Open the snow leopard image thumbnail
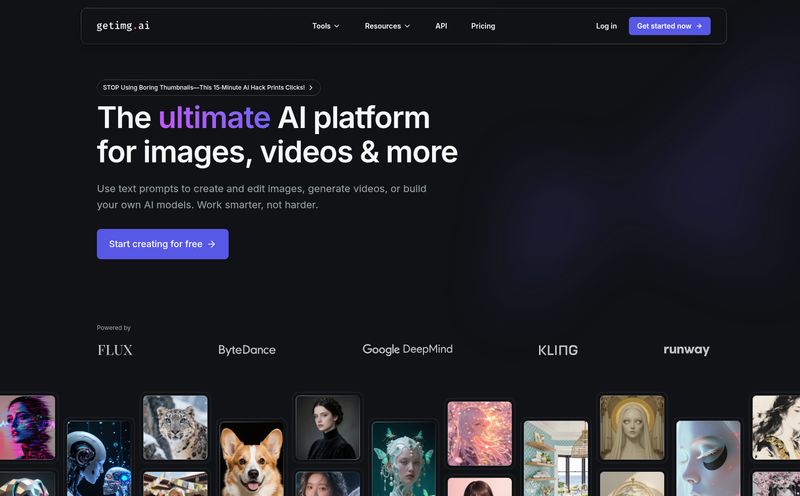Screen dimensions: 800x496 click(x=176, y=428)
